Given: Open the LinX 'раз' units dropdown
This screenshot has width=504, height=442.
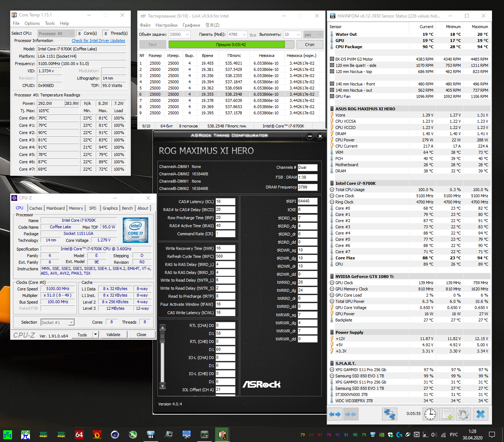Looking at the screenshot, I should pyautogui.click(x=313, y=34).
